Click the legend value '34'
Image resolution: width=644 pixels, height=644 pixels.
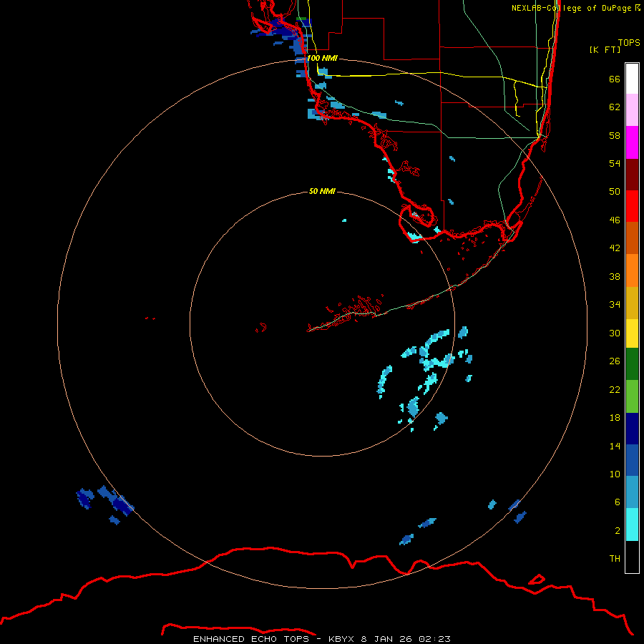(x=615, y=304)
